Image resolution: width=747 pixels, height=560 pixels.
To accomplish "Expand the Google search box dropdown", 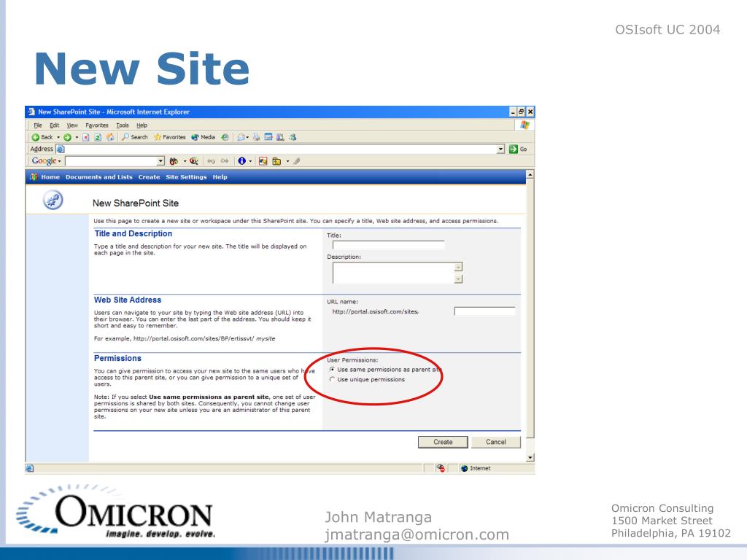I will point(160,161).
